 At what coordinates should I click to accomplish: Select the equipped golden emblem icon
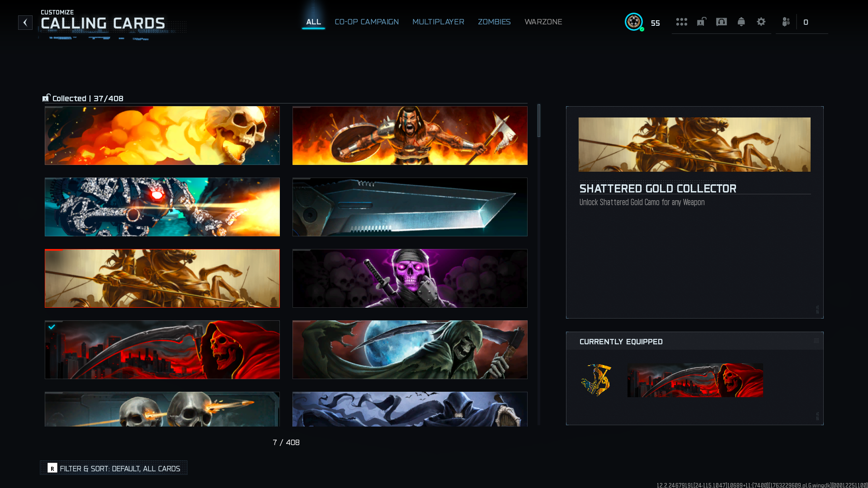[x=596, y=380]
